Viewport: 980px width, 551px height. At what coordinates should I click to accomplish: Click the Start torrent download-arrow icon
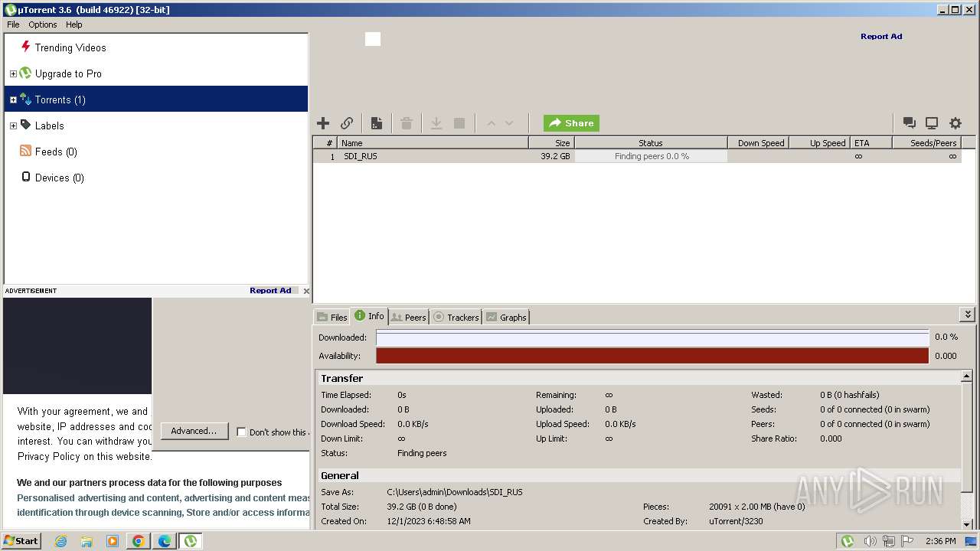pos(436,123)
